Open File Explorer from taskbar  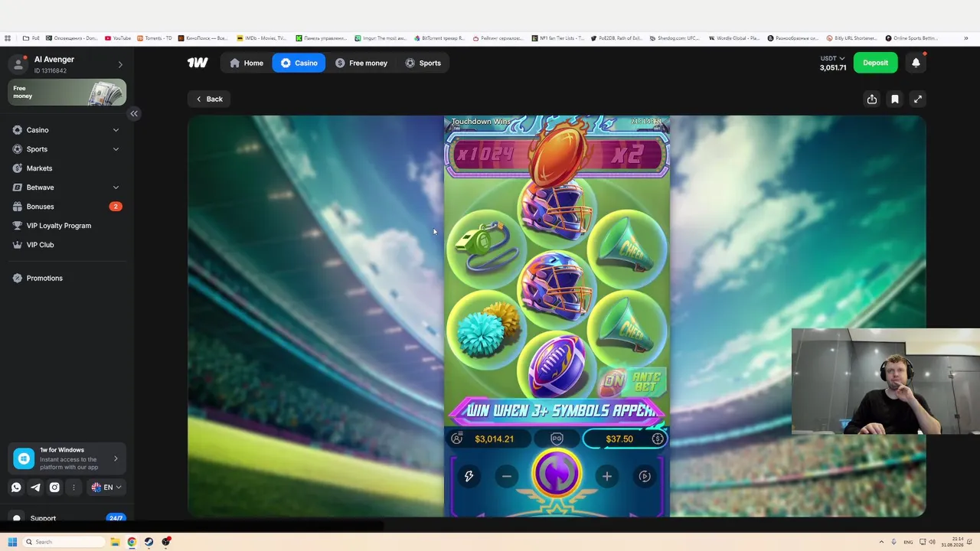(115, 542)
